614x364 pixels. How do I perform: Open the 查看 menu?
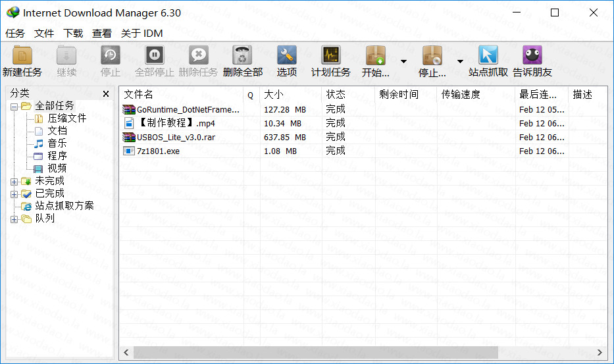102,34
